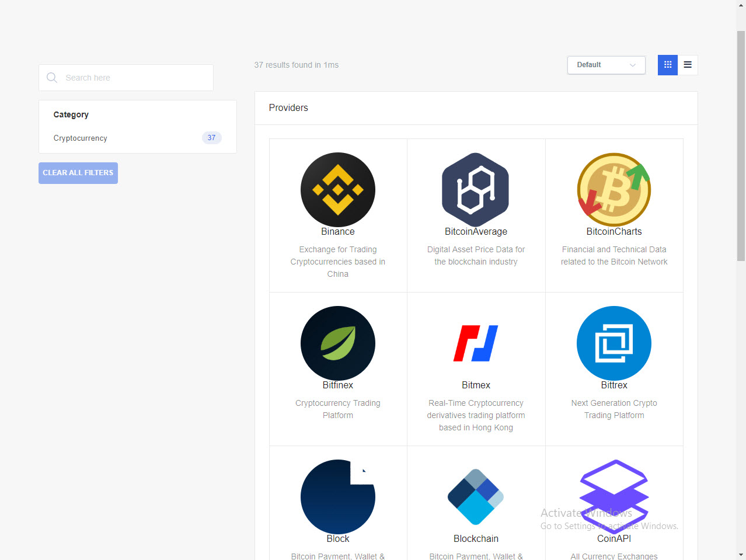The image size is (746, 560).
Task: Open the Default sort dropdown
Action: tap(606, 65)
